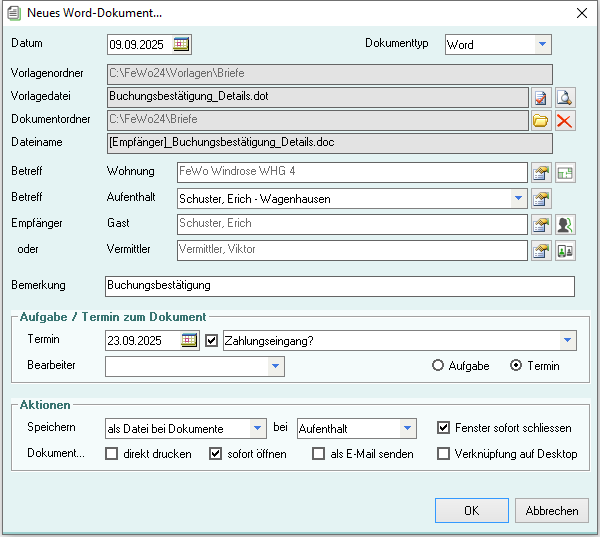
Task: Toggle 'Fenster sofort schliessen' checkbox
Action: point(444,428)
